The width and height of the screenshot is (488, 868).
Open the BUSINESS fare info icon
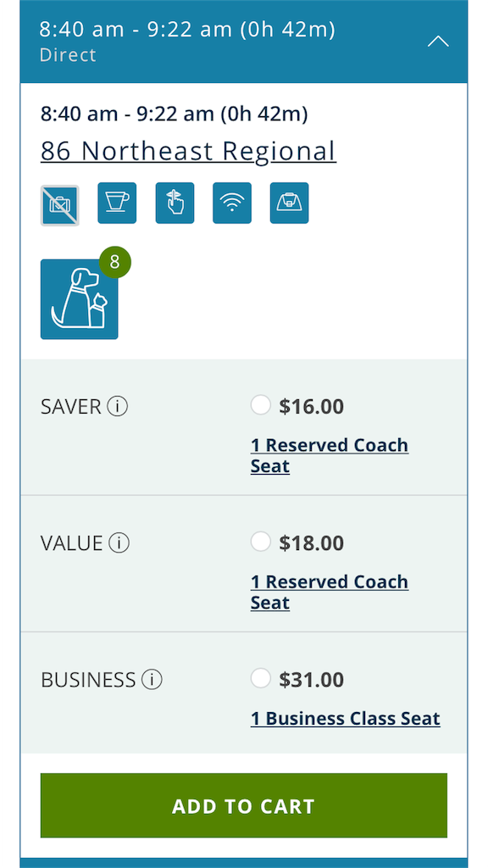pos(152,679)
